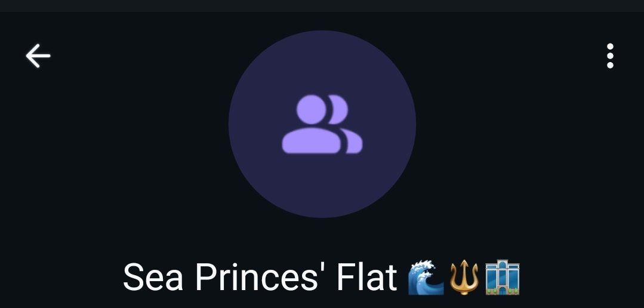Open the three-dot overflow menu

coord(610,56)
